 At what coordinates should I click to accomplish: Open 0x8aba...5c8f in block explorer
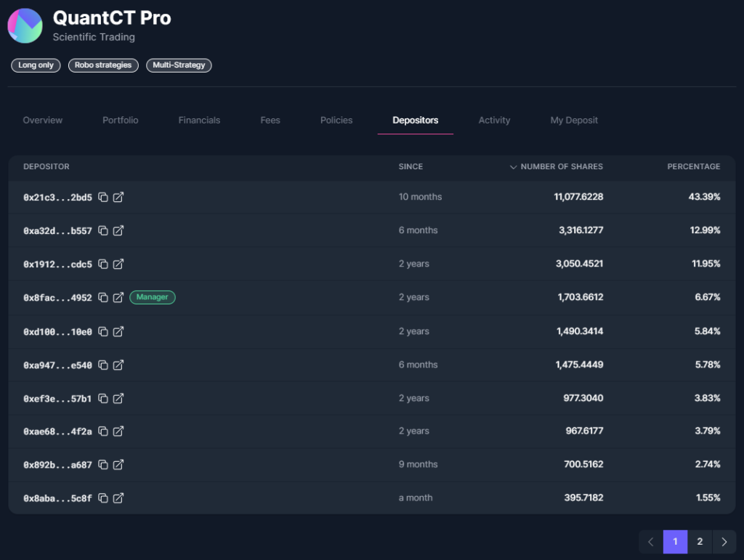point(118,498)
